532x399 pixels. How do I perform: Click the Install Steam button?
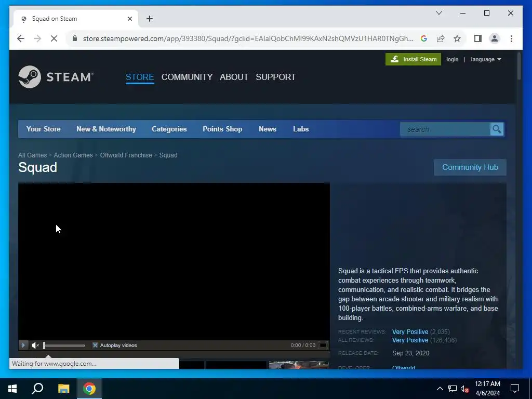(413, 59)
